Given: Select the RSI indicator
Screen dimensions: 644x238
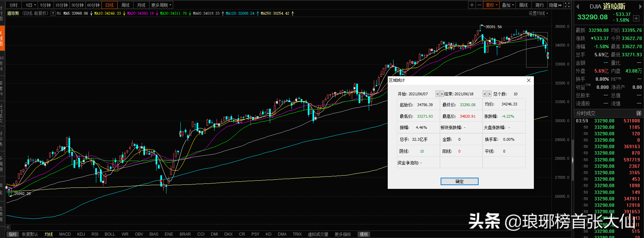Looking at the screenshot, I should click(95, 234).
